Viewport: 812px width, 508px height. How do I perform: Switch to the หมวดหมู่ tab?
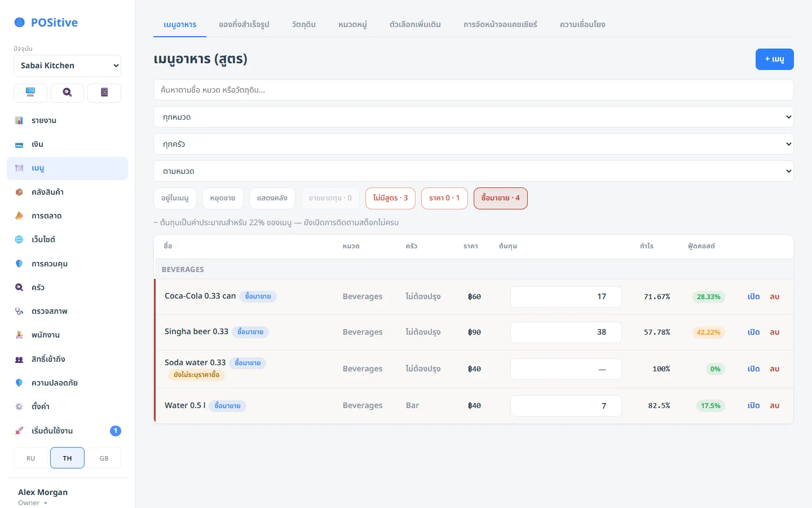(x=352, y=24)
